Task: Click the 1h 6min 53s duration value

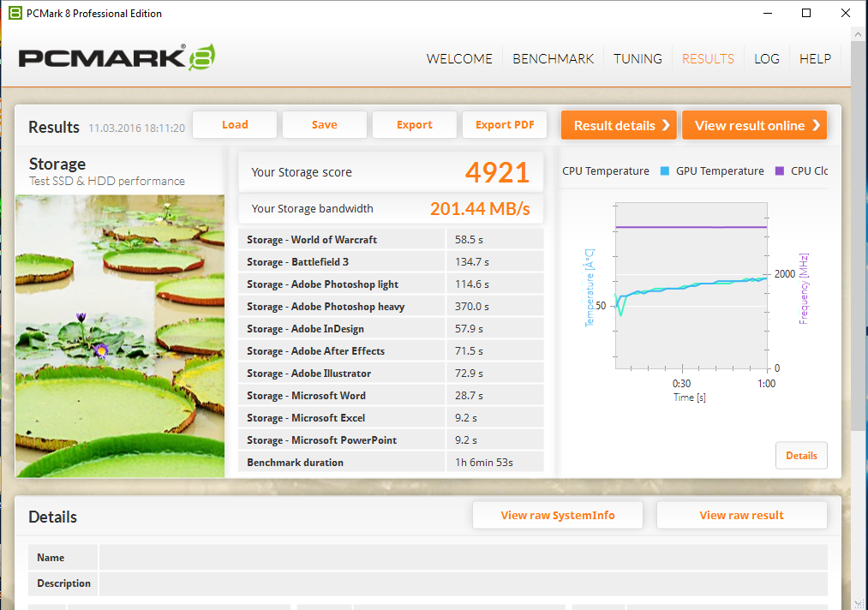Action: click(x=484, y=462)
